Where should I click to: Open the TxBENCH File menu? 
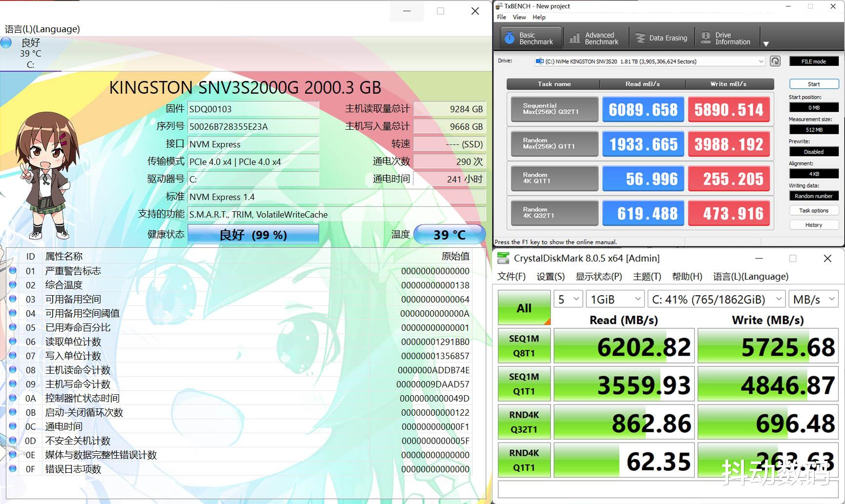(x=501, y=17)
